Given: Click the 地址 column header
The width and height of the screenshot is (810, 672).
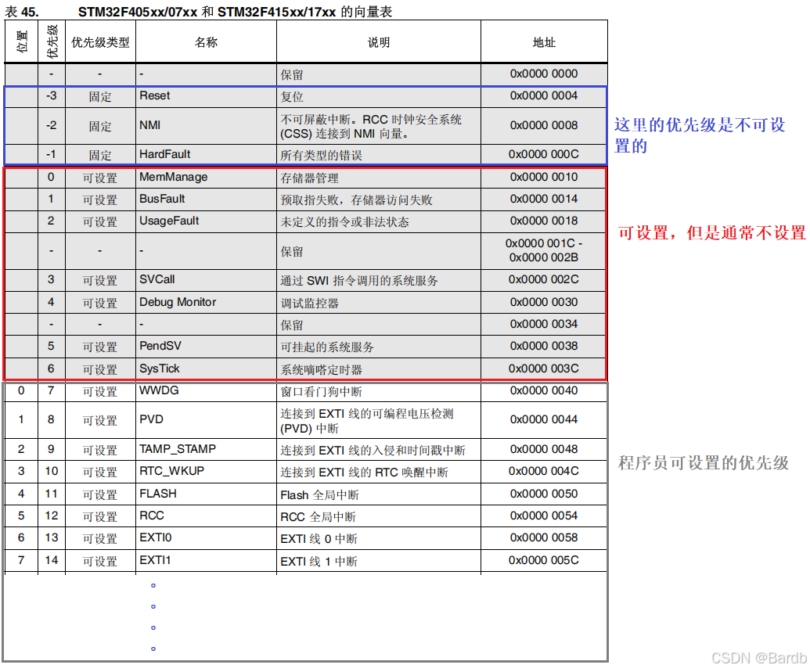Looking at the screenshot, I should pos(544,42).
